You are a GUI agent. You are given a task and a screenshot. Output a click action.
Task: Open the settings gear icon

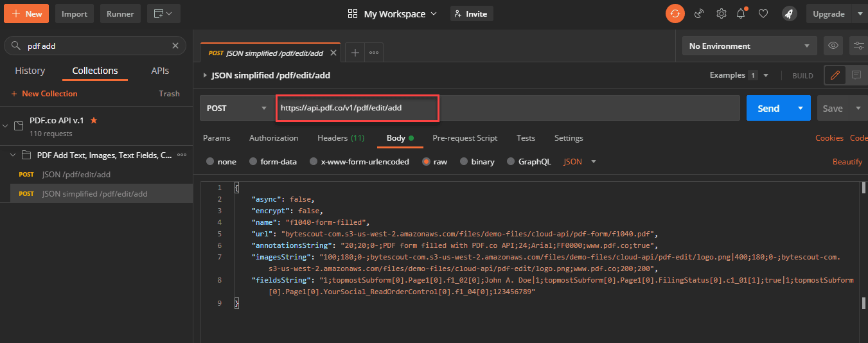click(722, 13)
